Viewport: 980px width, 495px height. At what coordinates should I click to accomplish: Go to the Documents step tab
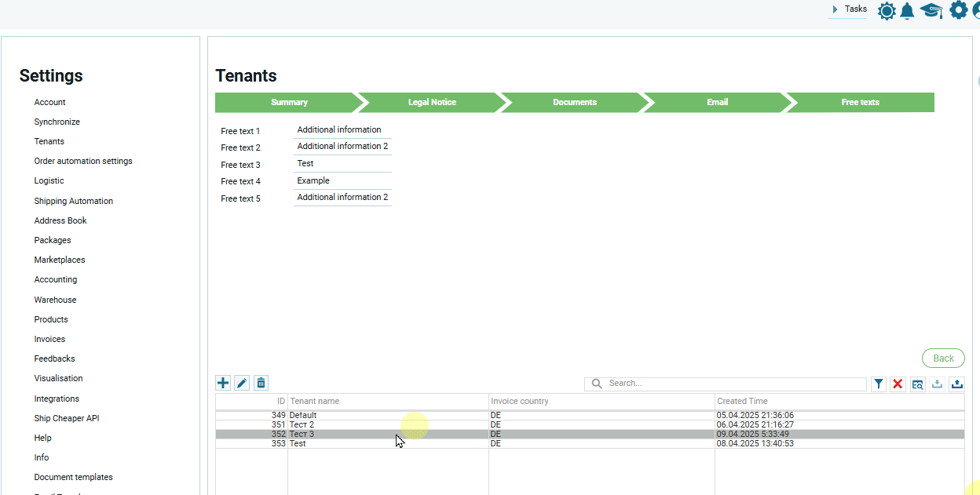tap(574, 103)
